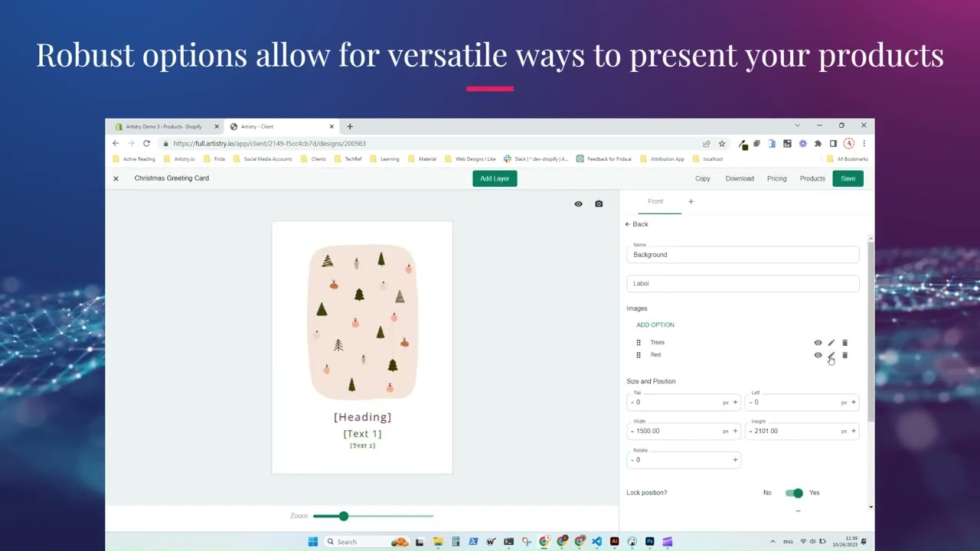
Task: Hide the Red image with the eye toggle
Action: 818,354
